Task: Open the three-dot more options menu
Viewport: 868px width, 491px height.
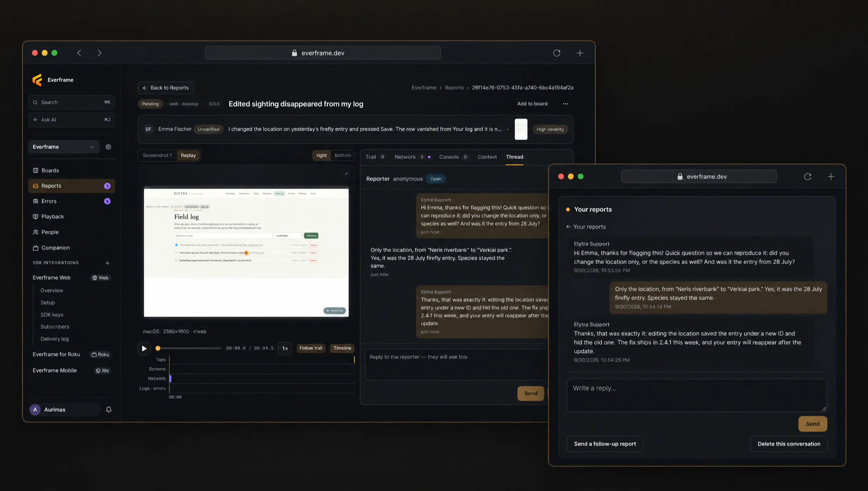Action: coord(565,104)
